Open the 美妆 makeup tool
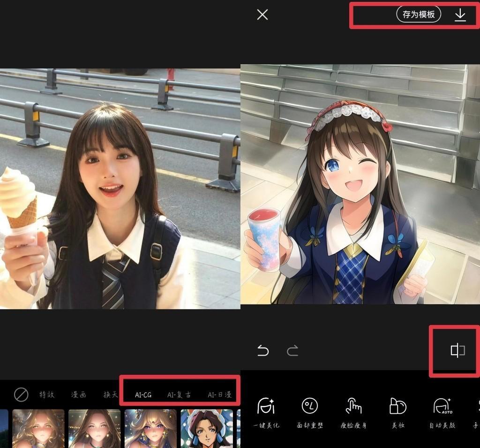 [x=397, y=412]
